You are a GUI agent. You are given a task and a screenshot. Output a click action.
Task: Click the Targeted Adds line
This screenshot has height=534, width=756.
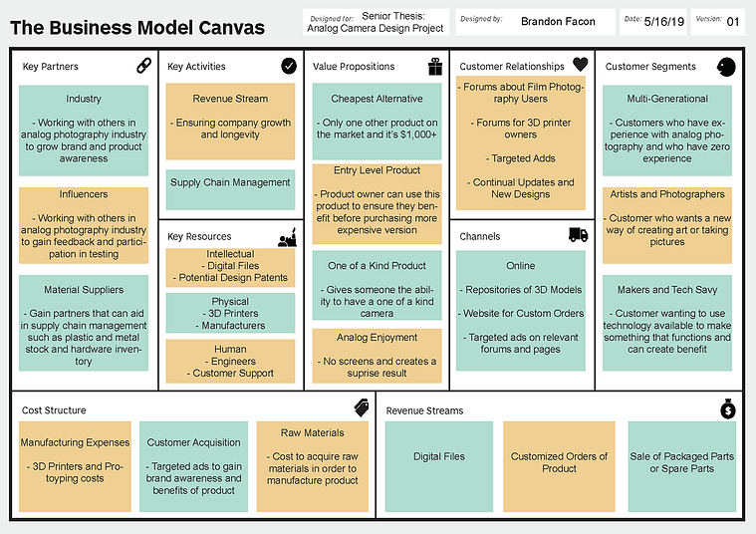coord(521,158)
